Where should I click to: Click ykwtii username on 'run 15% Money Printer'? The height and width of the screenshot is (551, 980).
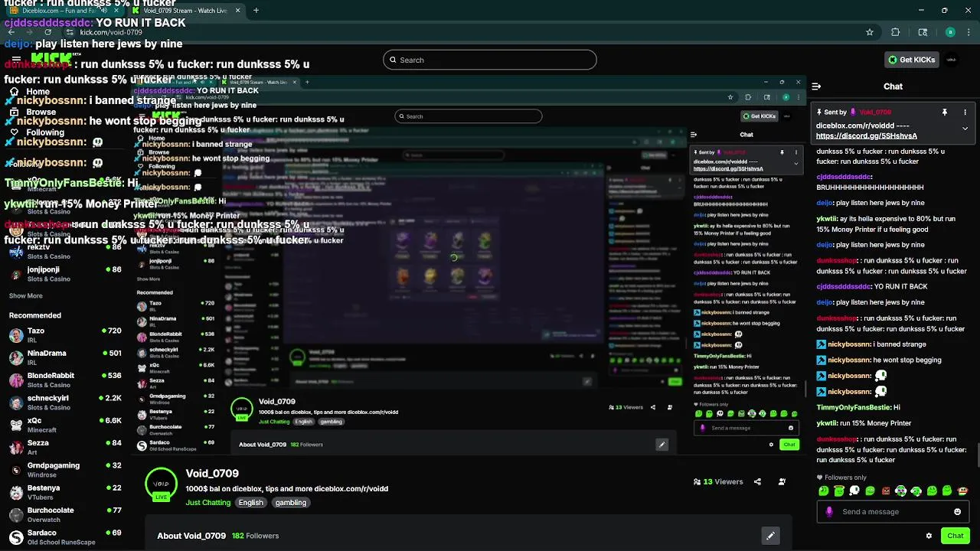pos(827,423)
